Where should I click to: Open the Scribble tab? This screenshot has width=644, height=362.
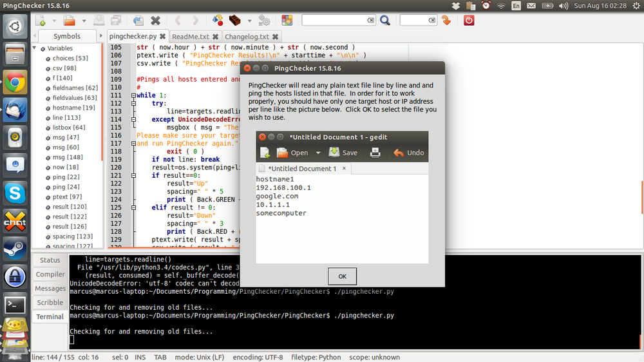point(50,303)
